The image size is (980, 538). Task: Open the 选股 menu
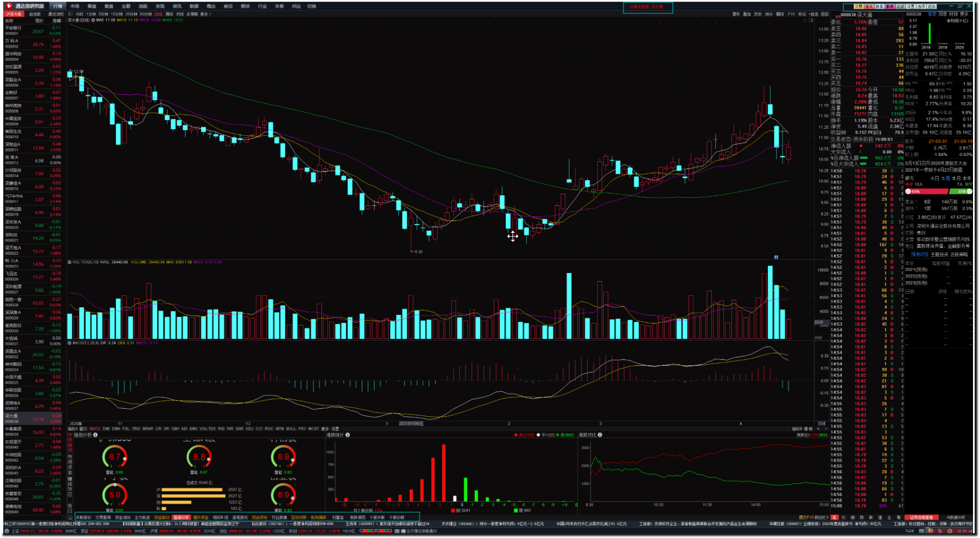tap(143, 6)
